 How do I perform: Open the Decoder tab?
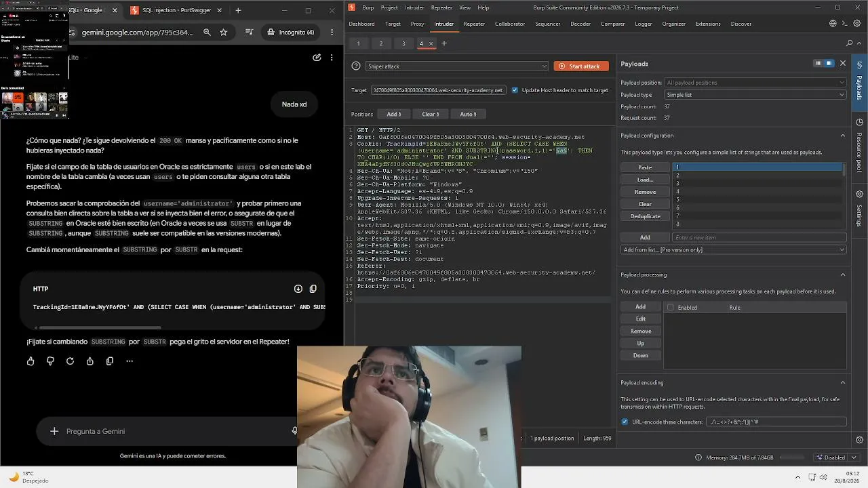(580, 24)
